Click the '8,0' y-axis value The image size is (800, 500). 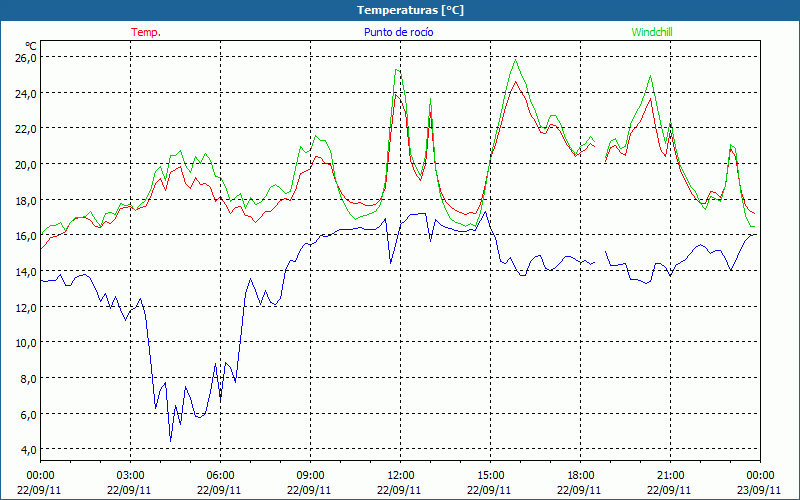pyautogui.click(x=28, y=379)
